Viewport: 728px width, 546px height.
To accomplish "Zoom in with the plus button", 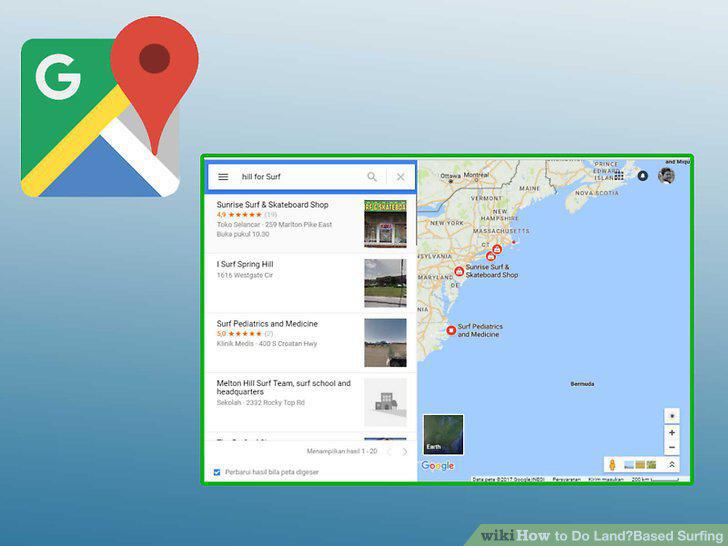I will click(672, 433).
